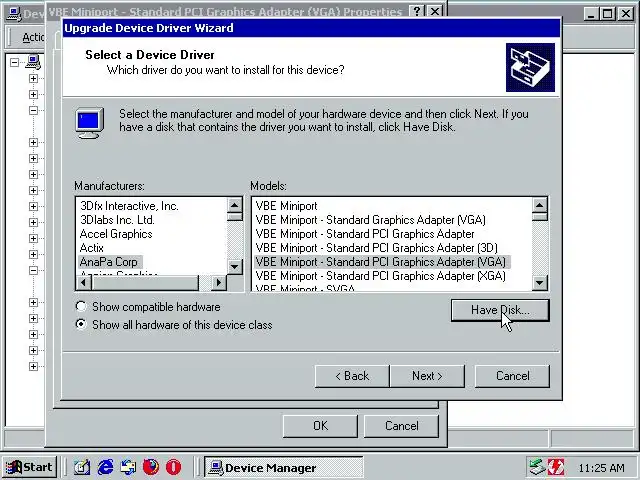The height and width of the screenshot is (480, 640).
Task: Cancel the Upgrade Device Driver Wizard
Action: (512, 376)
